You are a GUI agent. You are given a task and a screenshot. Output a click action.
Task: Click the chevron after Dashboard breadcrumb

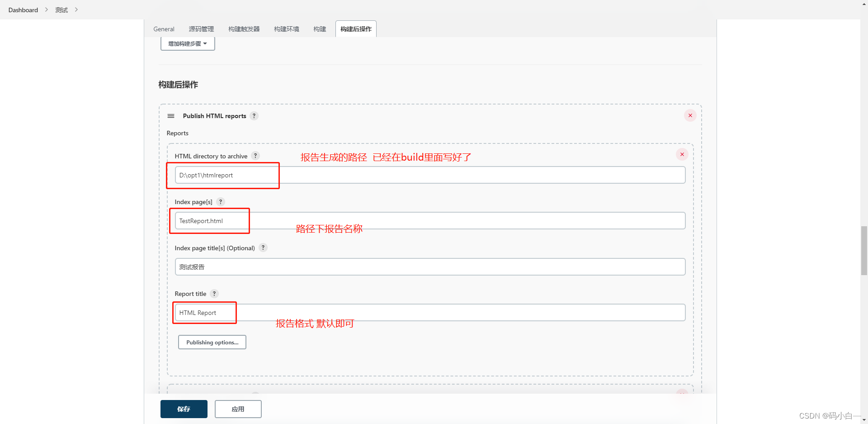coord(46,9)
